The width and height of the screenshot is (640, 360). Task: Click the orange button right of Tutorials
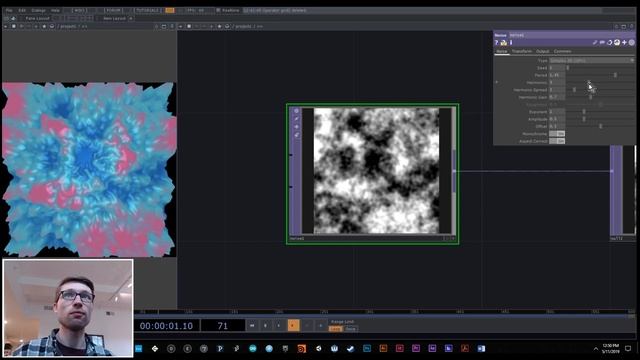(170, 10)
